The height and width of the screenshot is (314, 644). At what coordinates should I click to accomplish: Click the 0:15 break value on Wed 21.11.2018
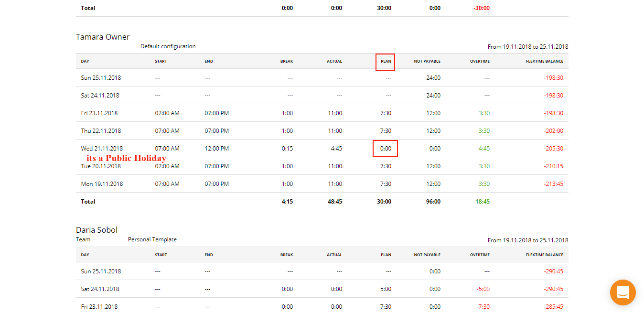click(x=288, y=148)
